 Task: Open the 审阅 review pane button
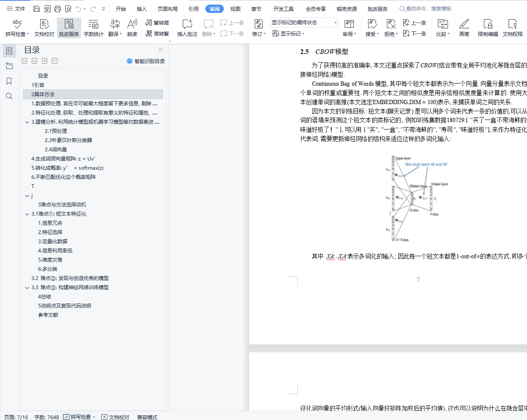349,28
